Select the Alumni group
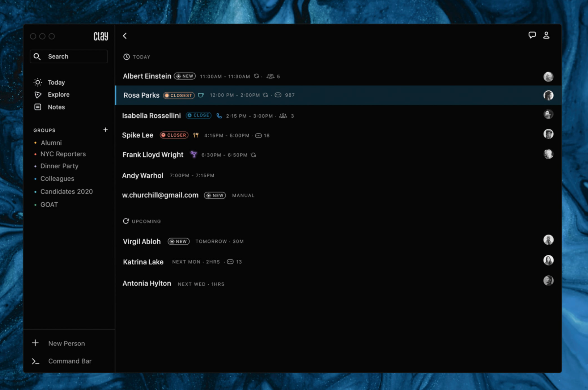 51,143
